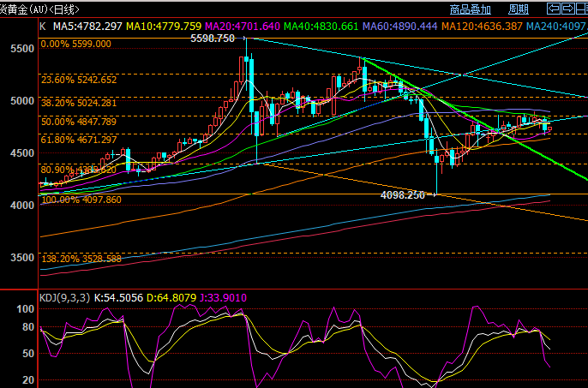Viewport: 588px width, 388px height.
Task: Open the 商品叠加 overlay link
Action: click(471, 9)
